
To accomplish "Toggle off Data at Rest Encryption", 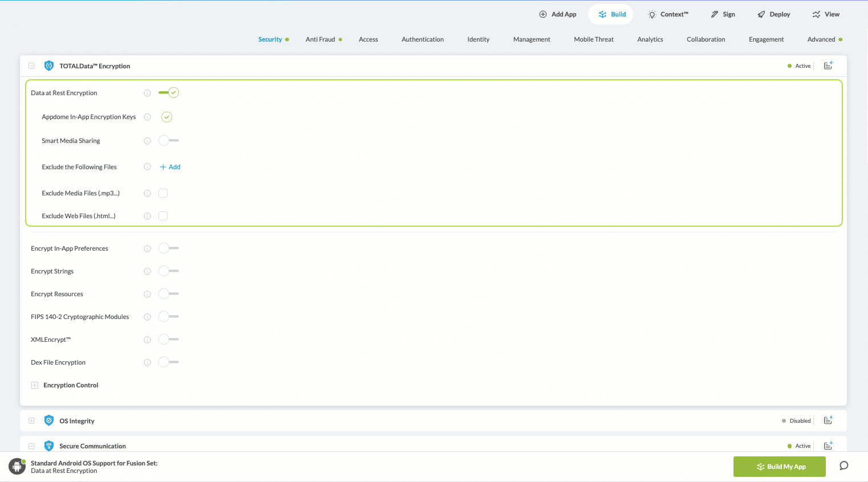I will coord(168,92).
